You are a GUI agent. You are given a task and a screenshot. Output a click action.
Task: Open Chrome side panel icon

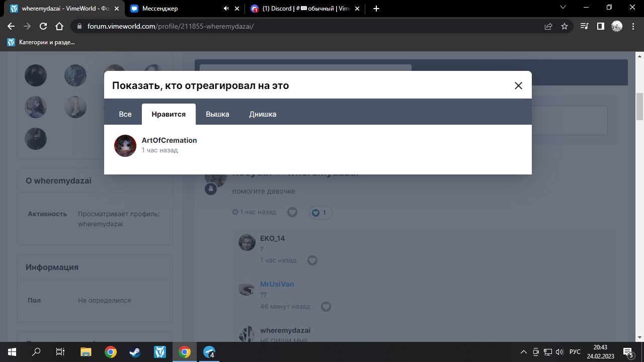coord(600,26)
